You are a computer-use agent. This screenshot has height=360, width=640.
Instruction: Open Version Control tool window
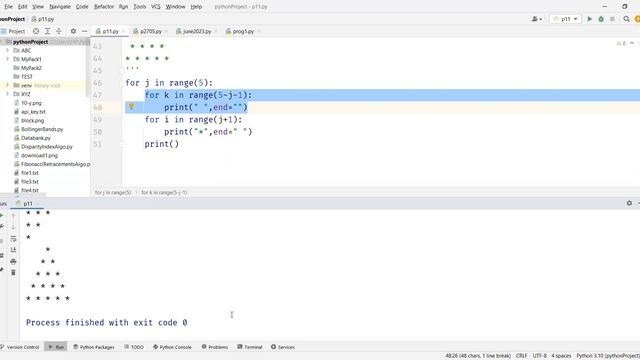[x=20, y=347]
